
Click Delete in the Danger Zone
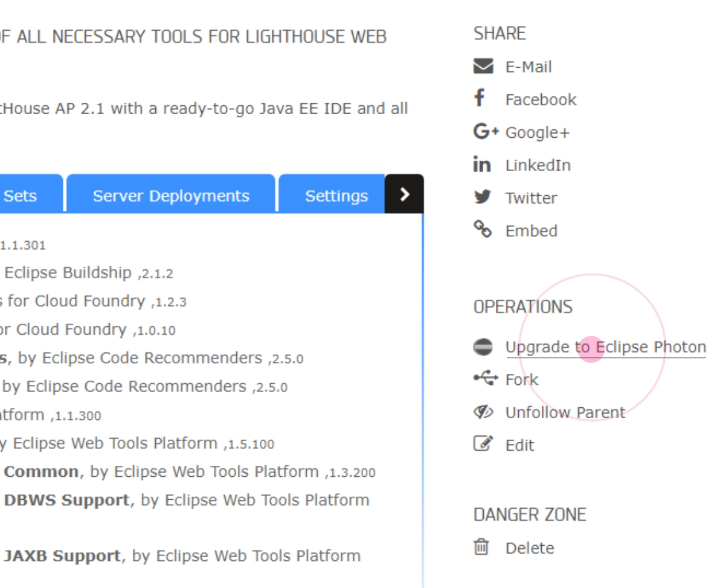click(x=529, y=548)
